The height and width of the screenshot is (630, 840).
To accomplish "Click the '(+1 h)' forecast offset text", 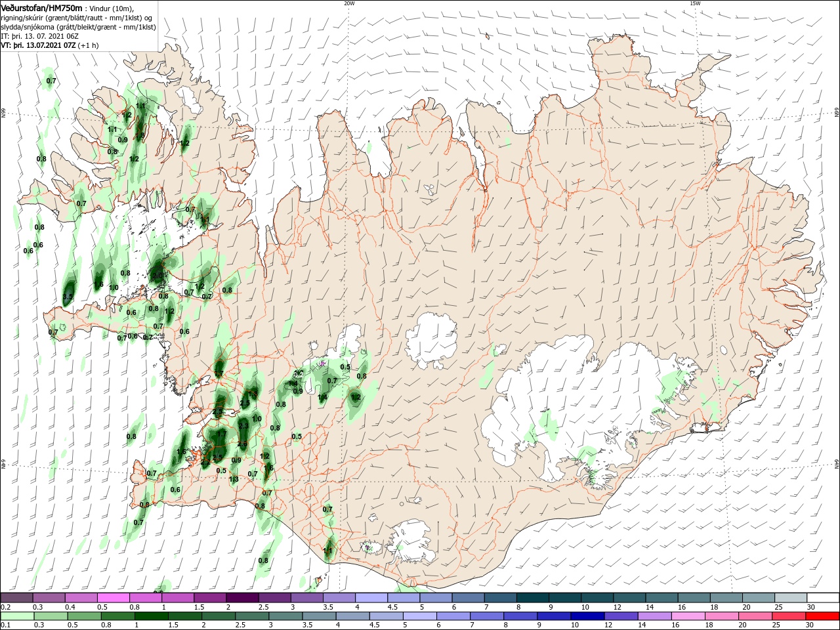I will click(89, 45).
